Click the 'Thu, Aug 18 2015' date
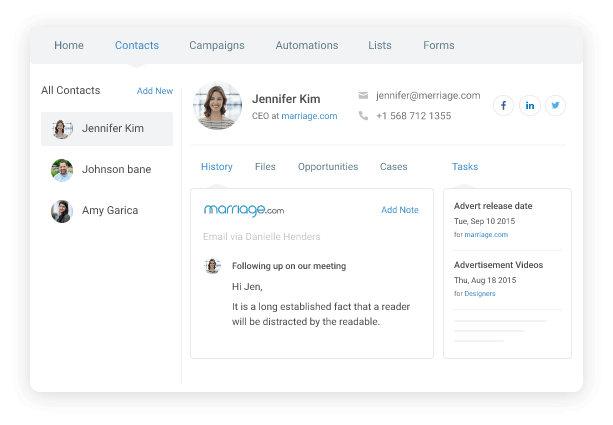Screen dimensions: 613x425 click(485, 280)
